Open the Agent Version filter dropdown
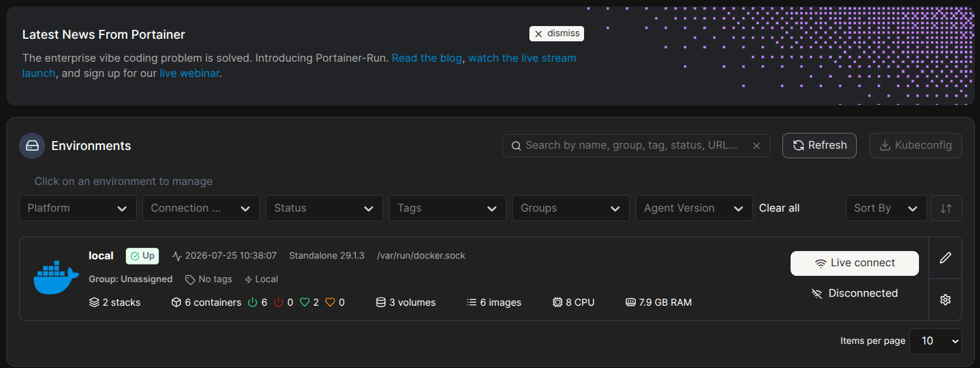 coord(695,208)
